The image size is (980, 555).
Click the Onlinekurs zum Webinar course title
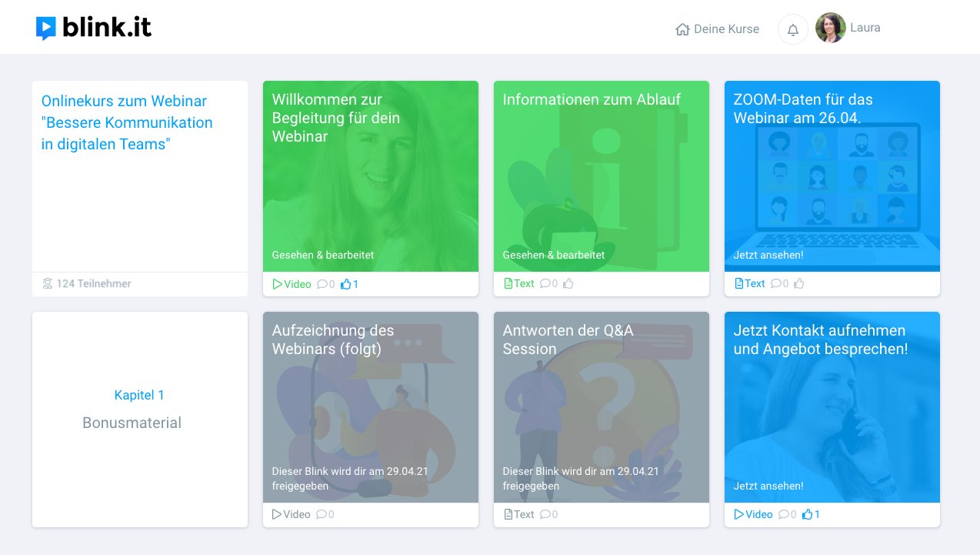127,122
